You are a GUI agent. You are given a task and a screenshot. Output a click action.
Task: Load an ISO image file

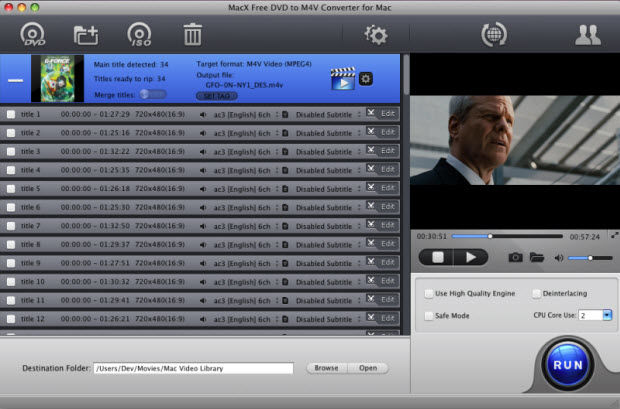(139, 34)
